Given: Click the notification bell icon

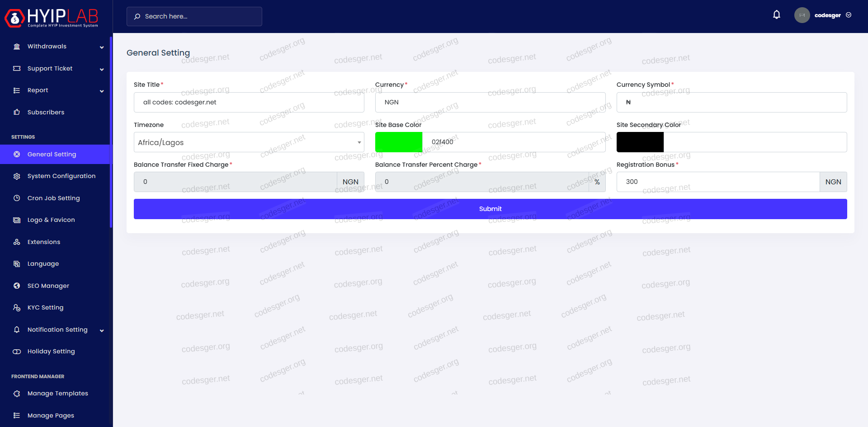Looking at the screenshot, I should coord(776,15).
